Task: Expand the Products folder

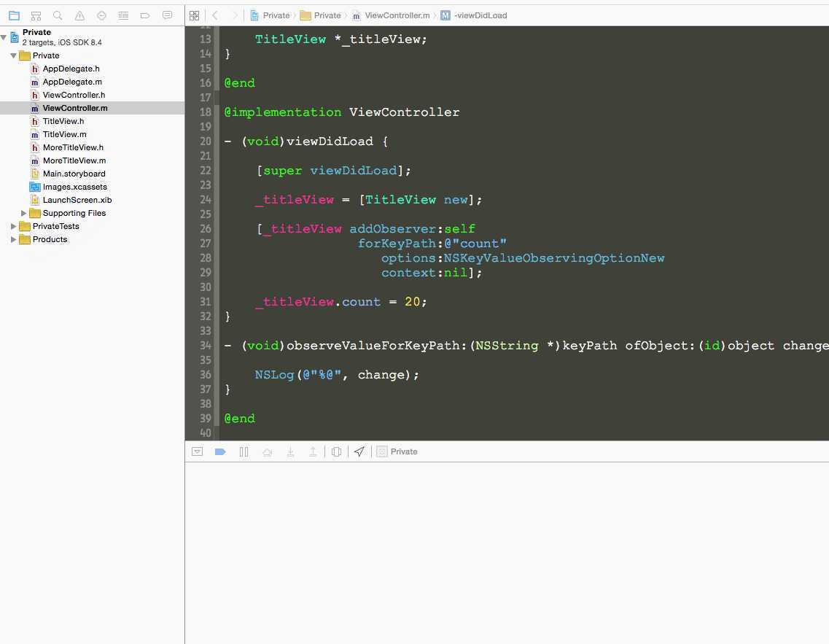Action: (x=14, y=239)
